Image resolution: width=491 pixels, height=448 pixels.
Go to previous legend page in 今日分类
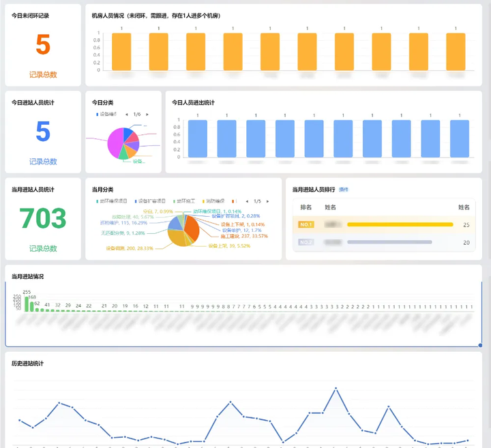(x=127, y=115)
